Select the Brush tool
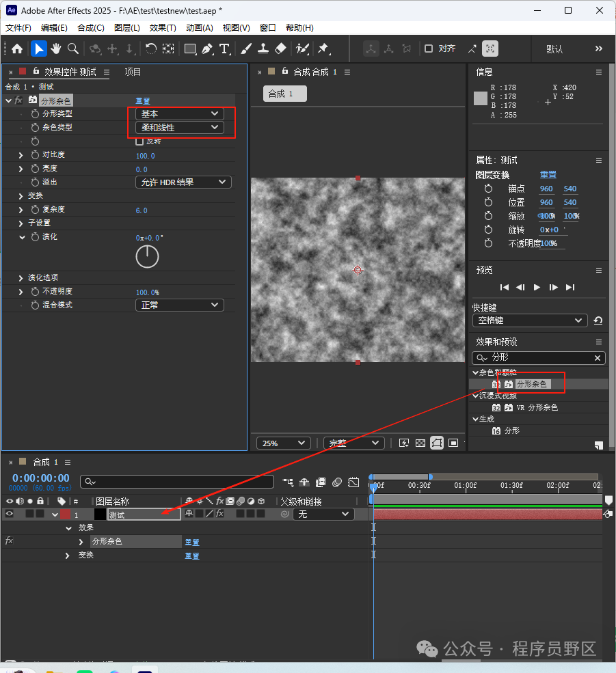616x673 pixels. (245, 49)
